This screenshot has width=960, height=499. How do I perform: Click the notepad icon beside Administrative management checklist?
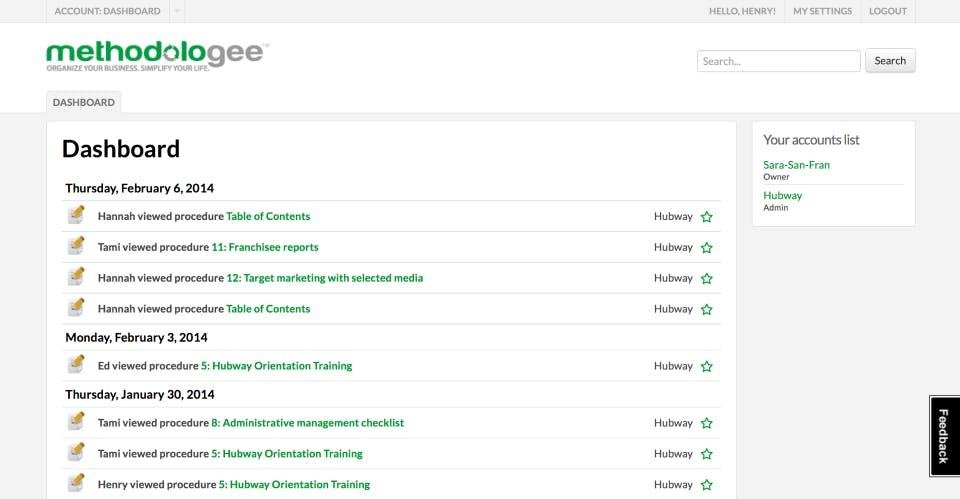[x=76, y=421]
